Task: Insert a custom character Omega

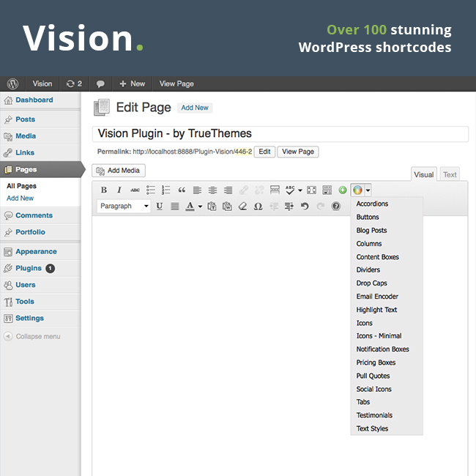Action: click(258, 206)
